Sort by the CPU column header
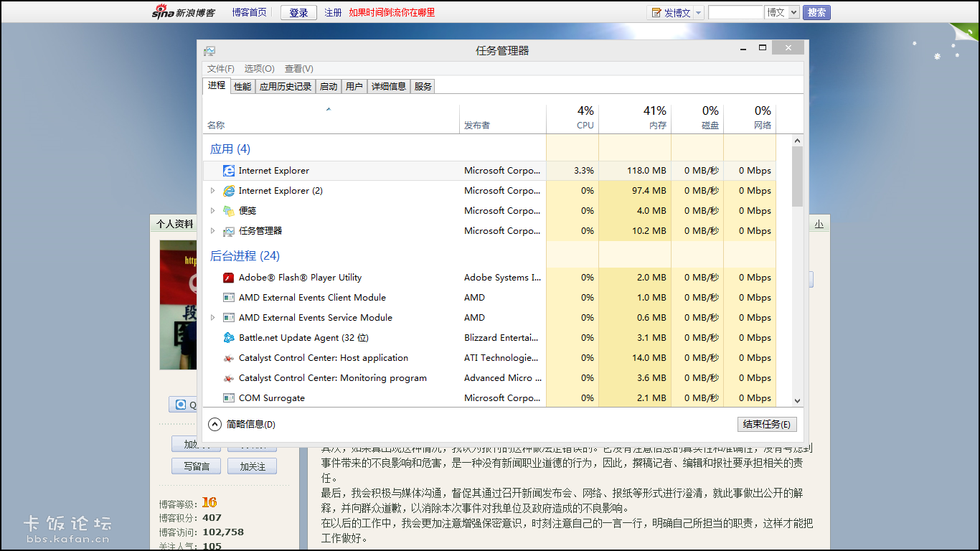This screenshot has width=980, height=551. click(x=573, y=118)
